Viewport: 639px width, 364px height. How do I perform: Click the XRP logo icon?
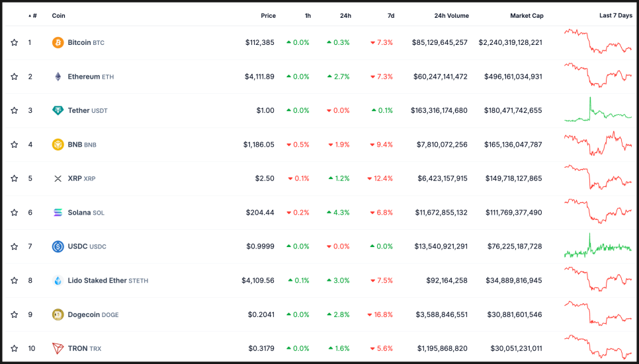58,178
